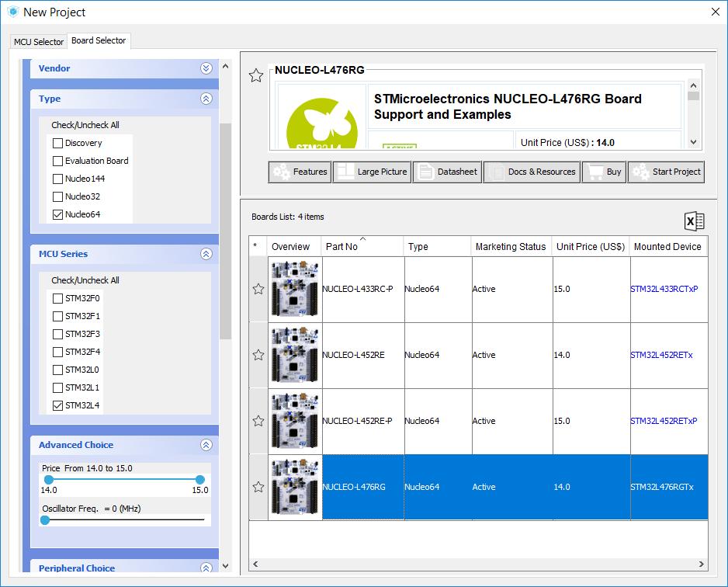Screen dimensions: 728x587
Task: Click the minimum price slider handle
Action: pyautogui.click(x=48, y=479)
